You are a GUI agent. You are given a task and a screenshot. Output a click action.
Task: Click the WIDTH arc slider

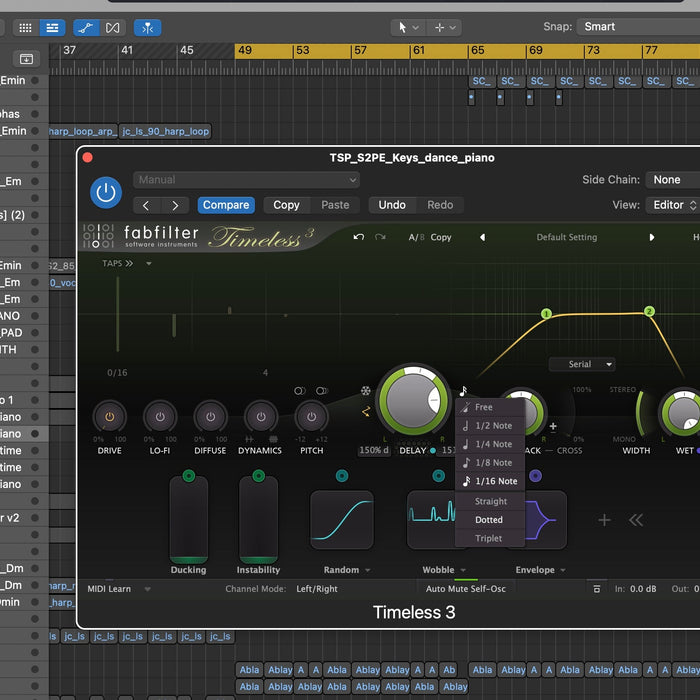pyautogui.click(x=640, y=413)
